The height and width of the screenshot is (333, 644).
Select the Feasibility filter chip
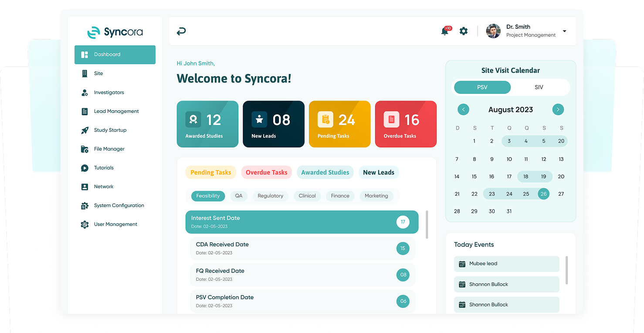(208, 196)
